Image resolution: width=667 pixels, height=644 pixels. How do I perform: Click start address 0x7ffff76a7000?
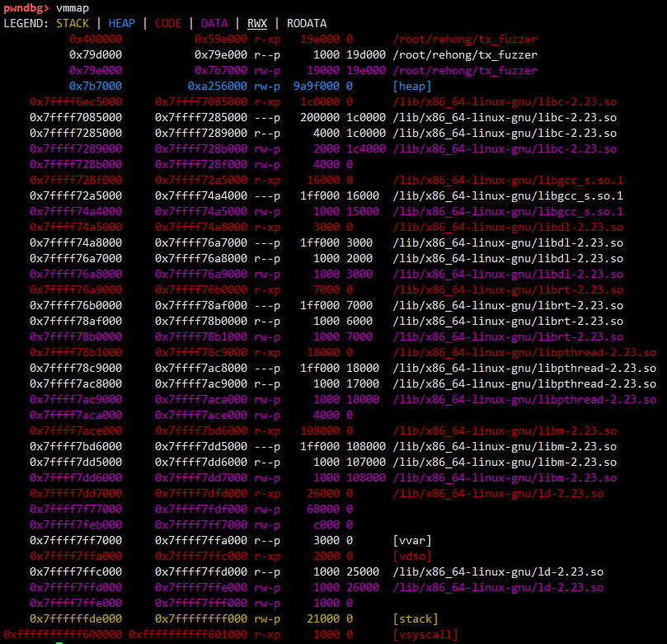[x=76, y=259]
